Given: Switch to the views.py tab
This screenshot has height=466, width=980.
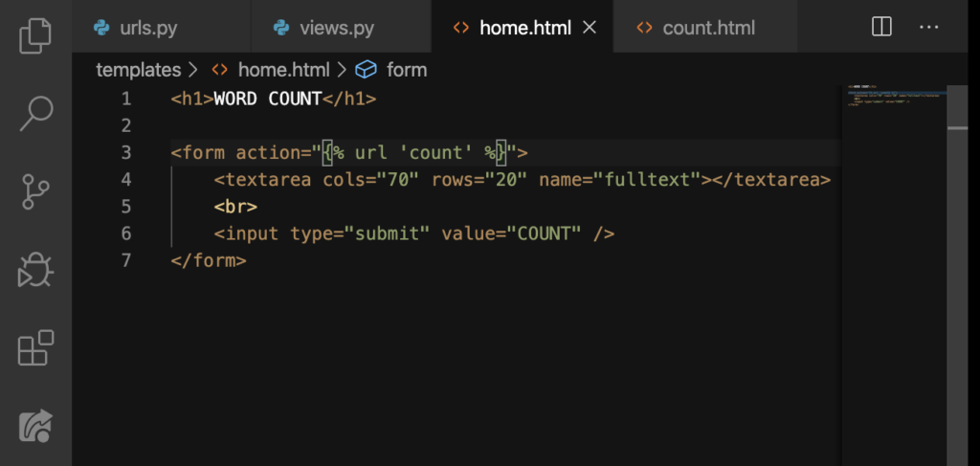Looking at the screenshot, I should click(x=342, y=27).
